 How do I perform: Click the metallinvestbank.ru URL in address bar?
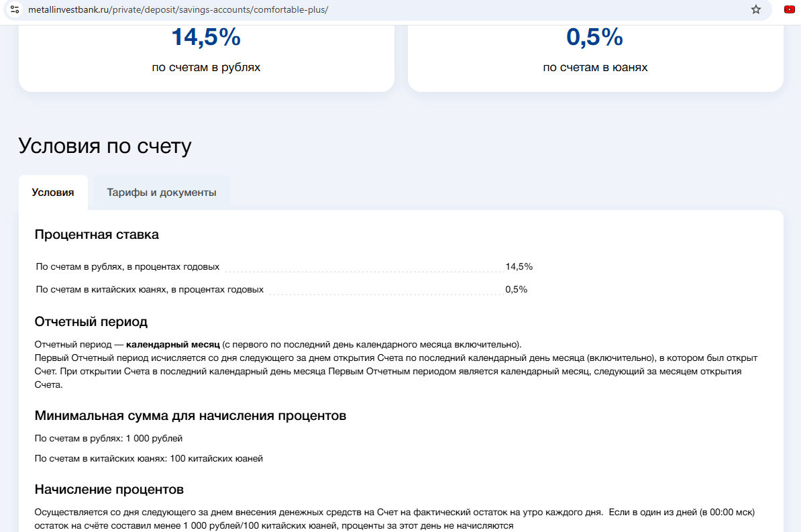tap(178, 10)
